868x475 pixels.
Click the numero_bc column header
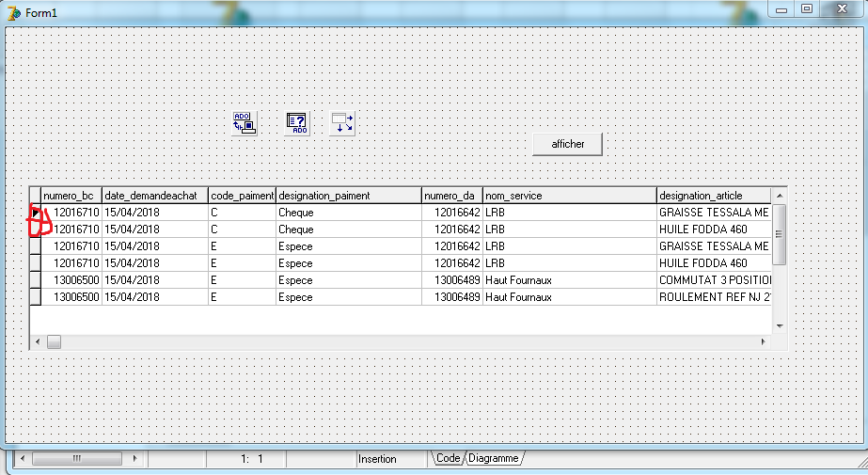tap(71, 196)
